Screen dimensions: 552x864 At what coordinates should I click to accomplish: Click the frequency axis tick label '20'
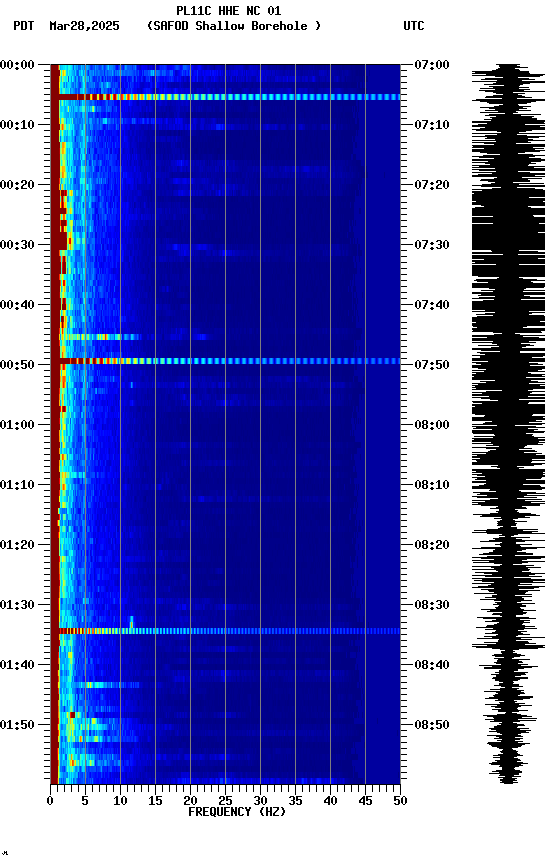(190, 801)
